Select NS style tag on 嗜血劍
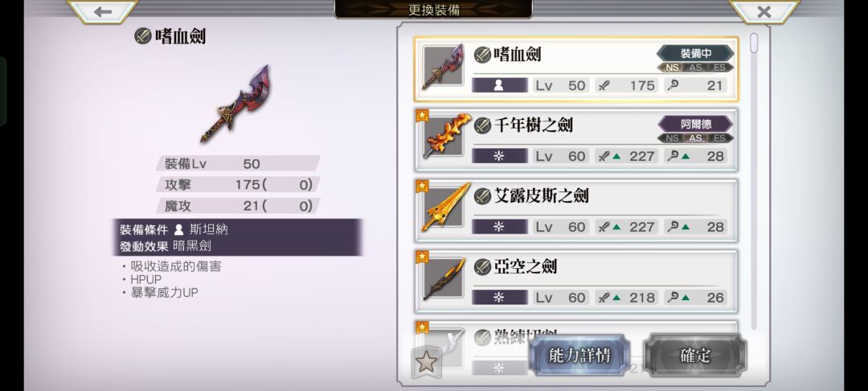Screen dimensions: 868x391 [x=672, y=68]
